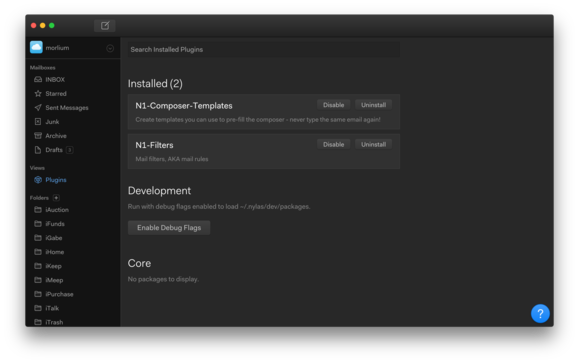
Task: Click the iFunds folder icon
Action: pos(38,223)
